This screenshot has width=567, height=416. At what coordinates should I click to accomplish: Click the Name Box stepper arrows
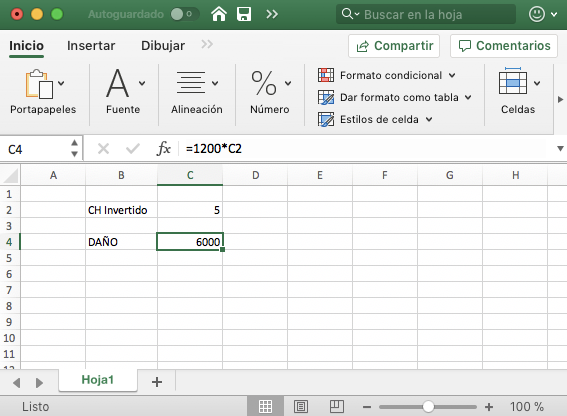tap(74, 148)
